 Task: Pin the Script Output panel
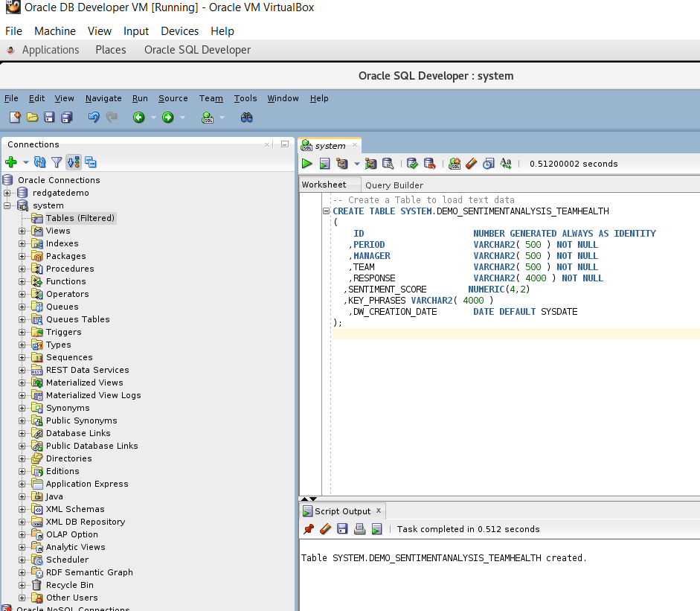(x=309, y=529)
